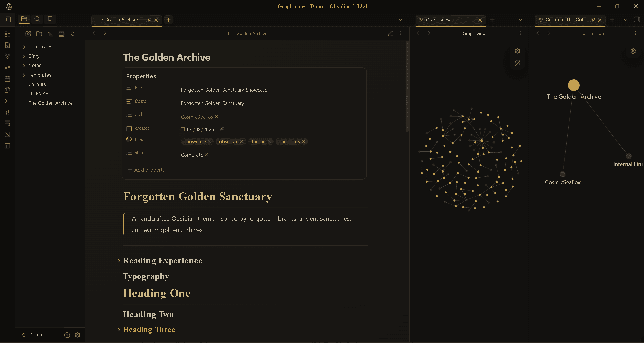Open settings gear at sidebar bottom

click(78, 335)
